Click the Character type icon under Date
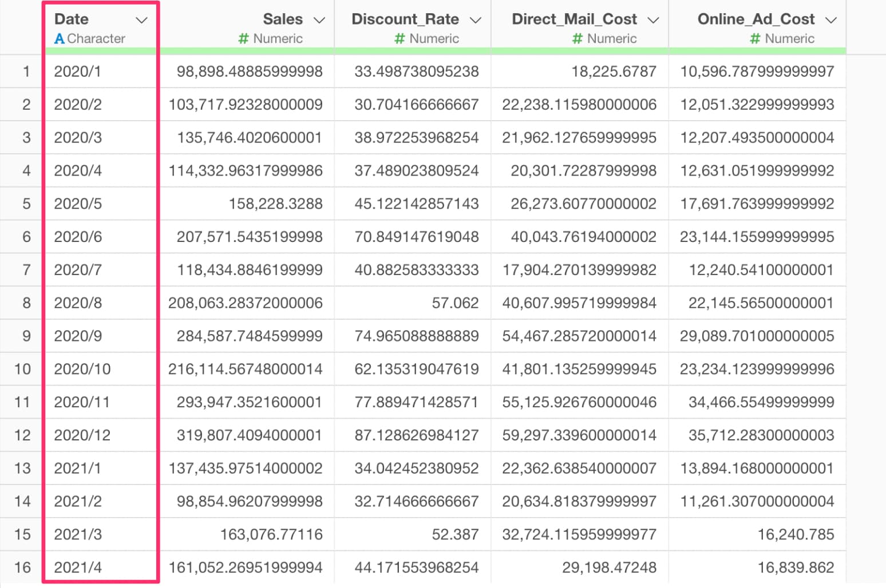The height and width of the screenshot is (588, 886). click(x=59, y=39)
